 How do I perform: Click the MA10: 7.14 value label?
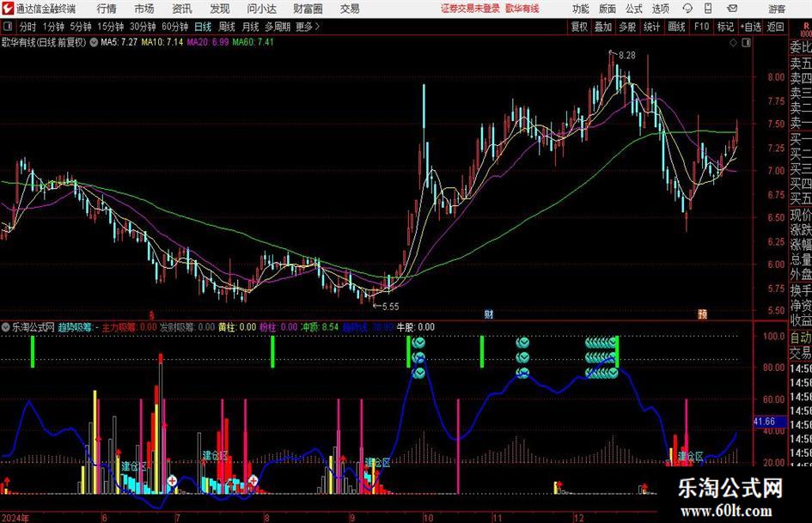tap(162, 42)
